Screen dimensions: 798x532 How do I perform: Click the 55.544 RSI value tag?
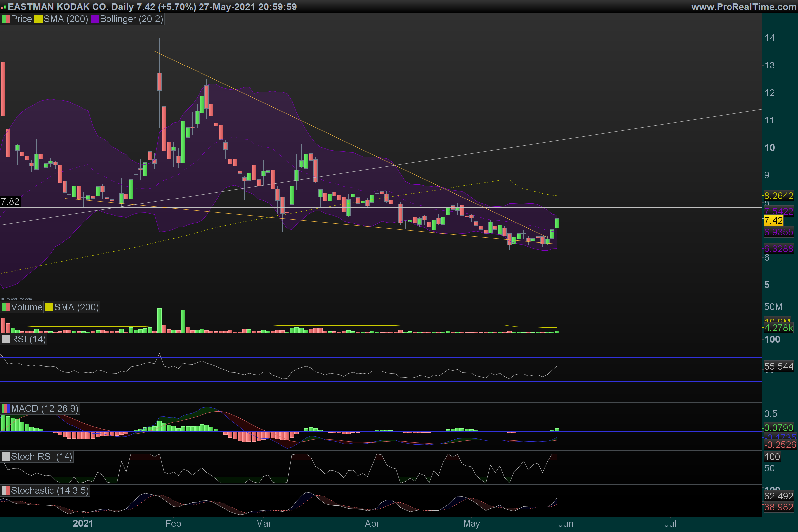[778, 366]
